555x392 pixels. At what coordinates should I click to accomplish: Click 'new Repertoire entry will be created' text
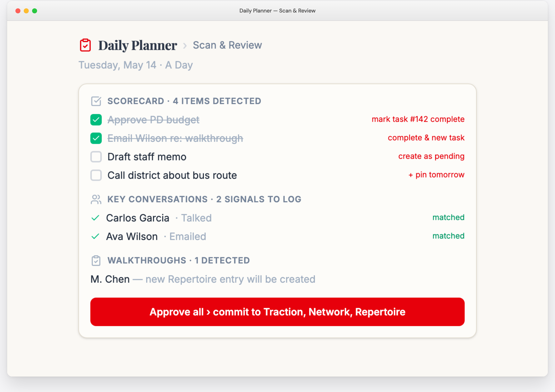(230, 279)
